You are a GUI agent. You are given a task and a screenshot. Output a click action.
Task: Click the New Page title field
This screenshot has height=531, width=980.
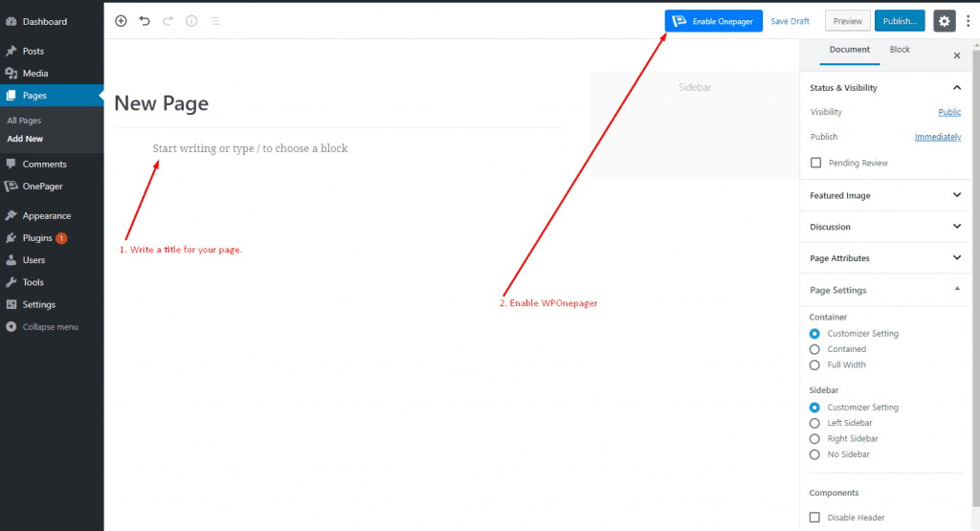[x=339, y=103]
